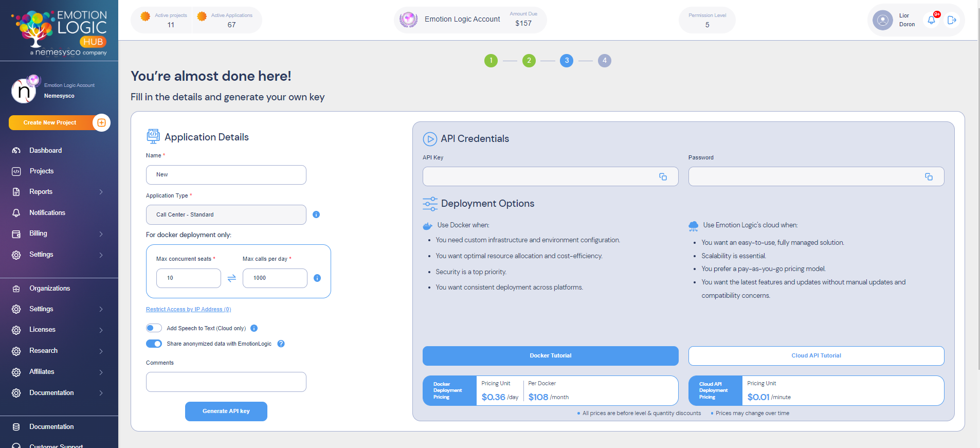The height and width of the screenshot is (448, 980).
Task: Open the Lior Doron user avatar
Action: pyautogui.click(x=883, y=20)
